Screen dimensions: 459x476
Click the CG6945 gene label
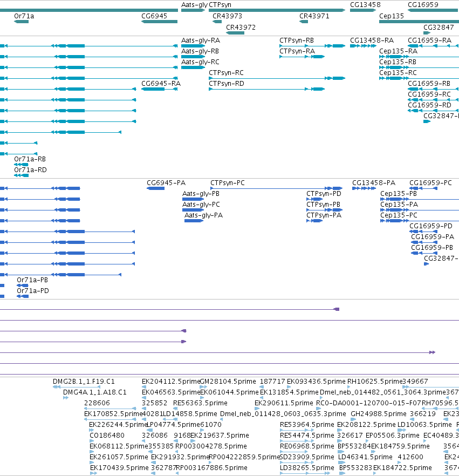[154, 16]
